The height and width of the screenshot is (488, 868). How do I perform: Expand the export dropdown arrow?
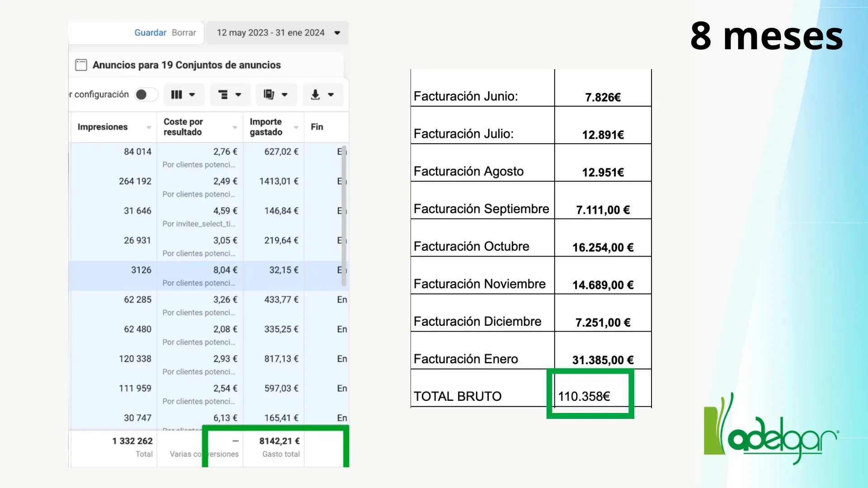point(331,95)
